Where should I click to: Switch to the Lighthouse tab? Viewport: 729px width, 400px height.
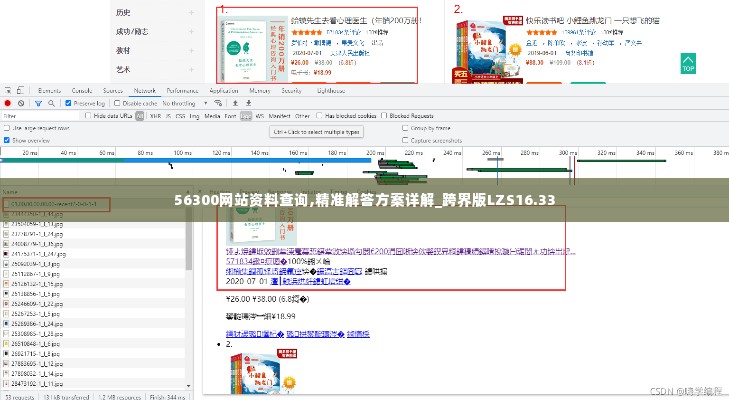(331, 91)
